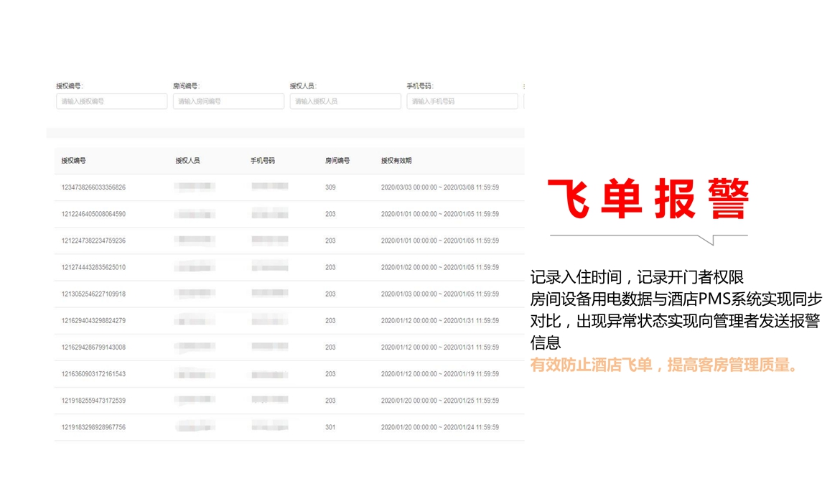Click room number 309 in first row
Viewport: 840px width, 504px height.
point(330,187)
